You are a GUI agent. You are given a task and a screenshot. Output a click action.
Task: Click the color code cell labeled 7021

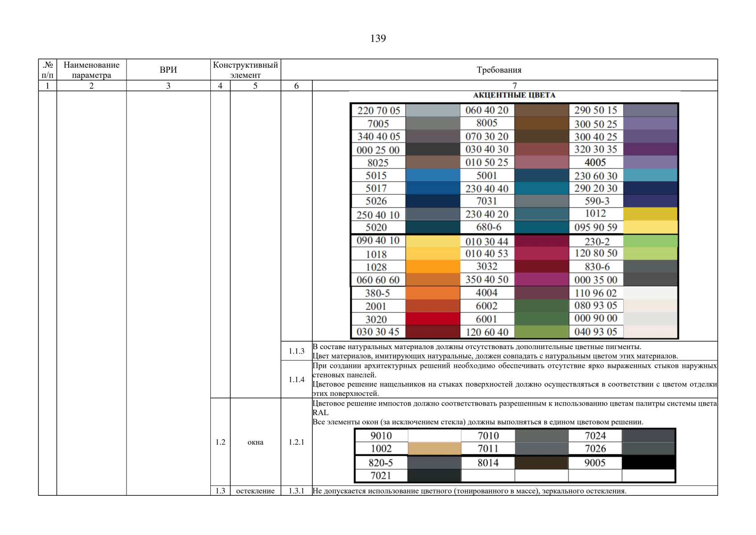pyautogui.click(x=381, y=476)
